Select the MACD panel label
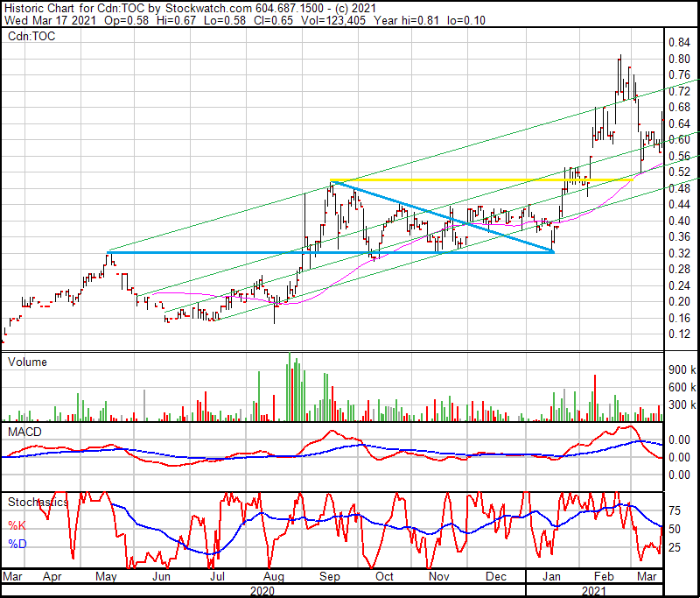Viewport: 700px width, 598px height. 24,432
